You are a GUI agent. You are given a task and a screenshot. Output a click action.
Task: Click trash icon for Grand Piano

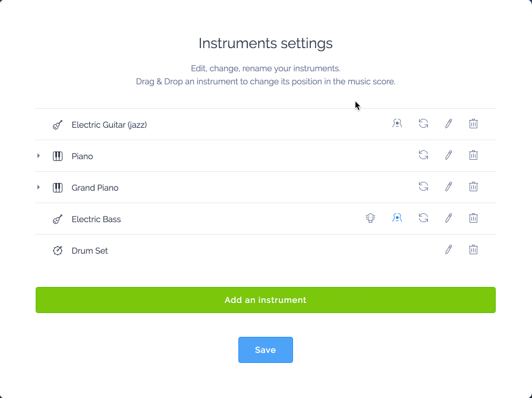coord(473,187)
